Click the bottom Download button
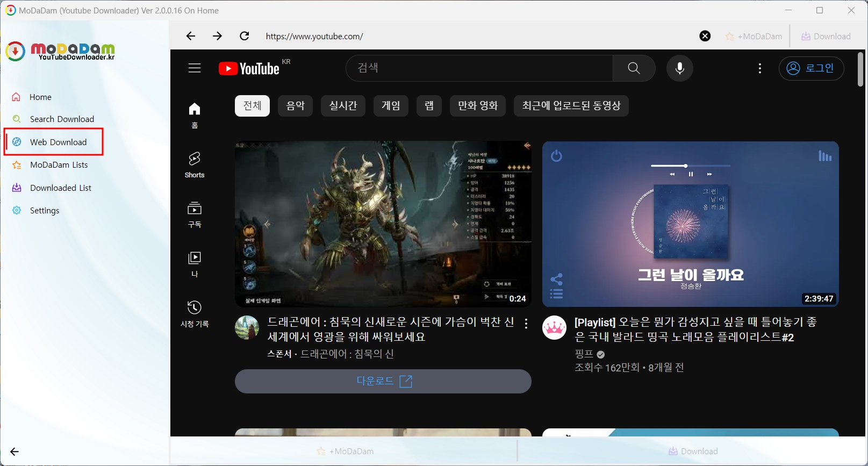 693,451
